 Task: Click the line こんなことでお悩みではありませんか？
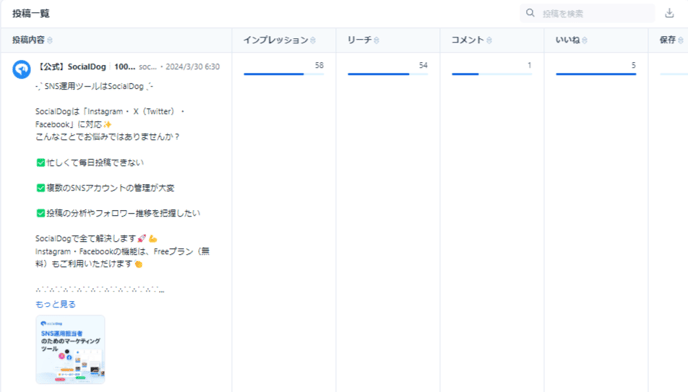(108, 137)
